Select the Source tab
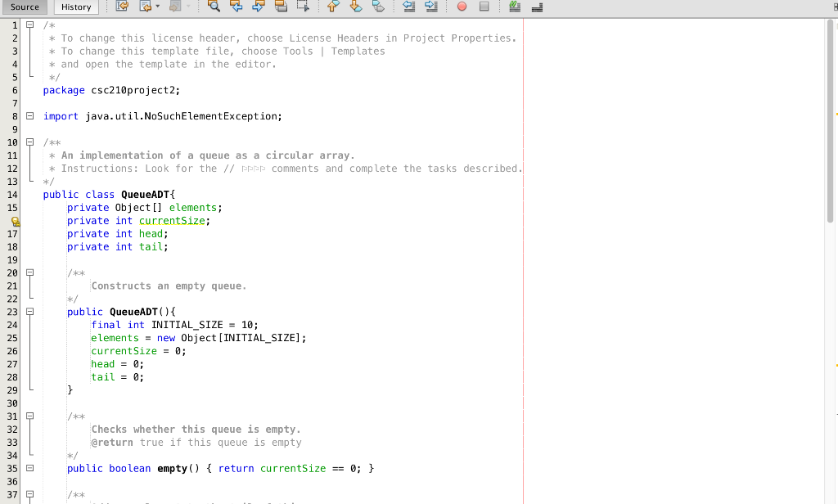The height and width of the screenshot is (504, 838). tap(24, 7)
